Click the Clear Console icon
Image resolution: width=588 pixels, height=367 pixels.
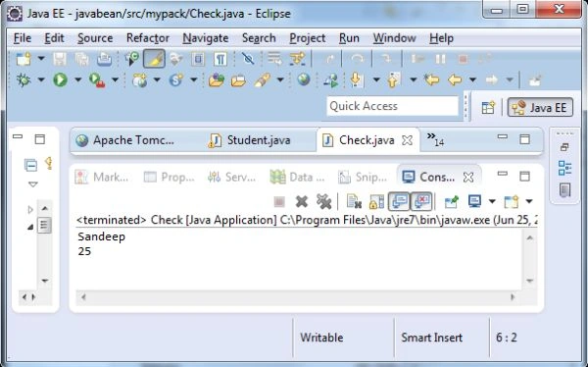click(354, 202)
